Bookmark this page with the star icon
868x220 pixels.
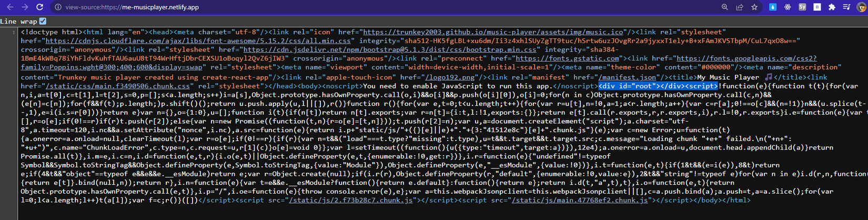754,7
